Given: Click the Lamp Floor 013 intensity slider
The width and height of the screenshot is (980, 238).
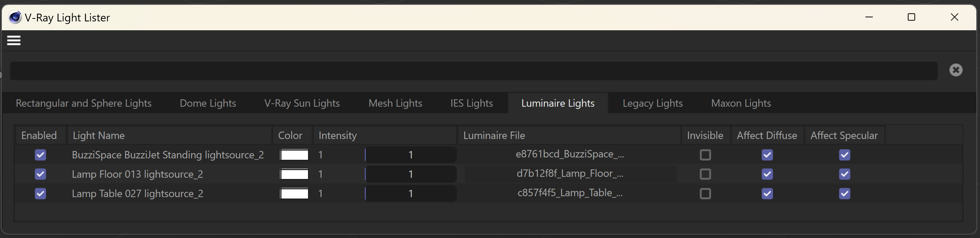Looking at the screenshot, I should point(410,175).
